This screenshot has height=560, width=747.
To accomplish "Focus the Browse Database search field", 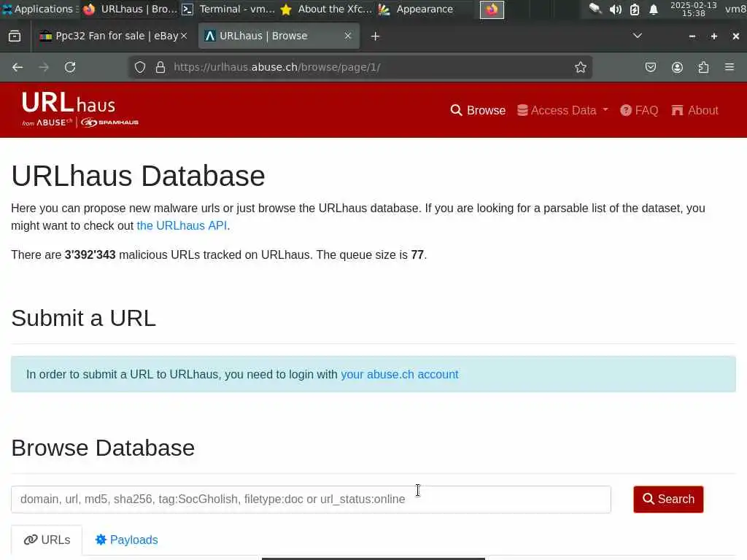I will point(311,499).
